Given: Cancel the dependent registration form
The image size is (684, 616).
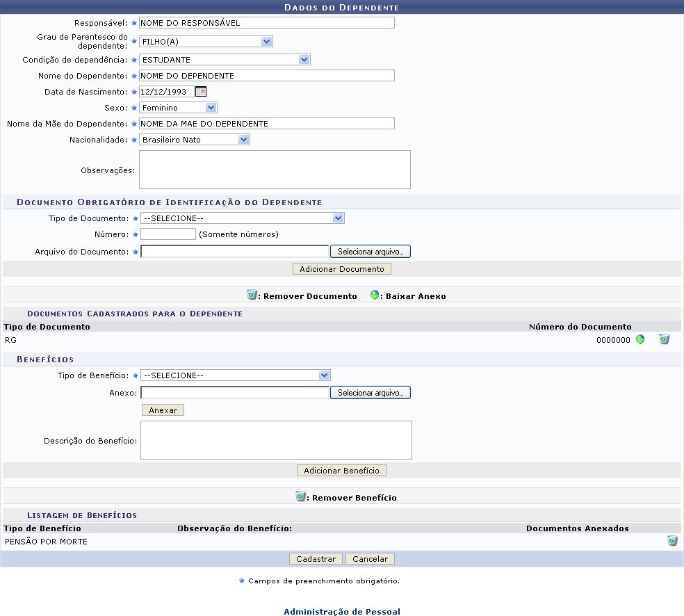Looking at the screenshot, I should click(x=370, y=559).
